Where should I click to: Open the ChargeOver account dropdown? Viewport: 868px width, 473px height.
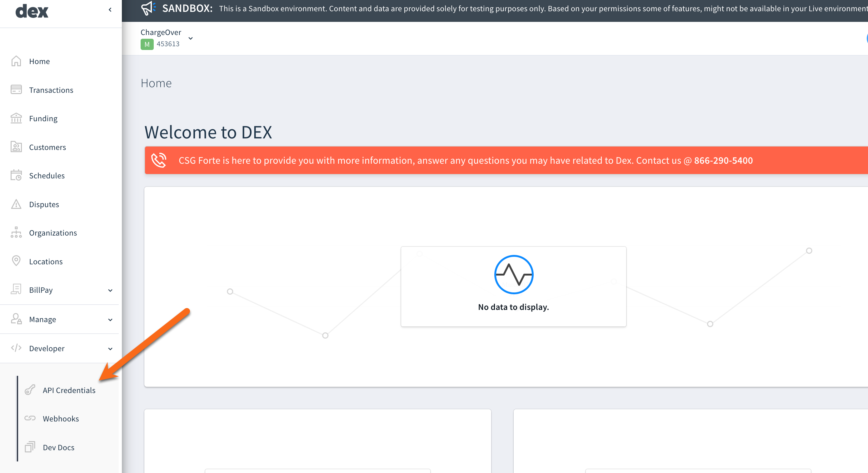point(191,38)
